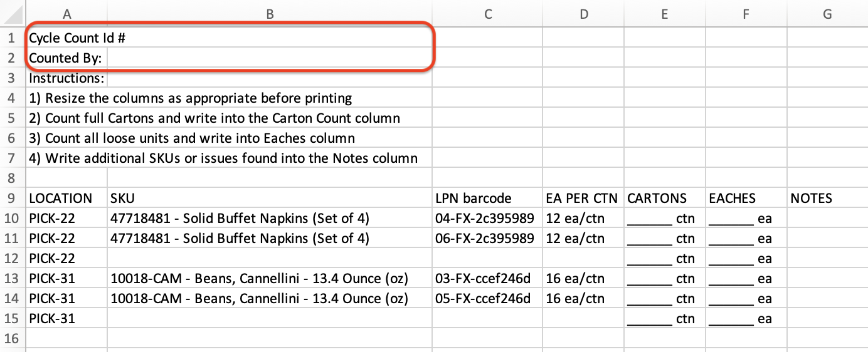Click the 'EA PER CTN' header cell
This screenshot has height=352, width=868.
pos(583,199)
